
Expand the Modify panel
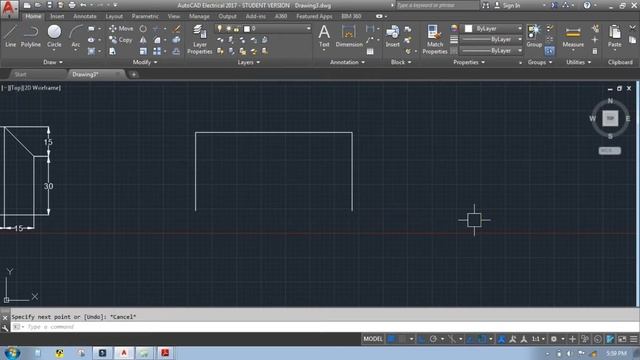[145, 62]
